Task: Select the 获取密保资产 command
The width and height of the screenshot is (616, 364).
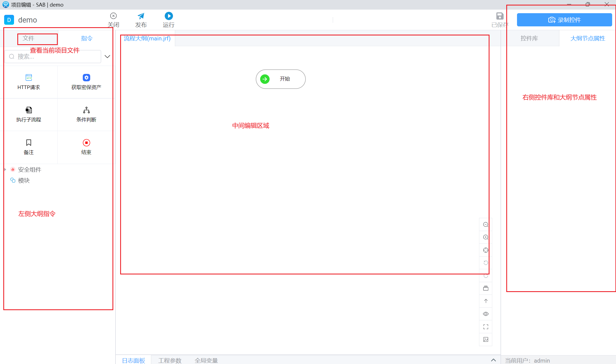Action: 86,82
